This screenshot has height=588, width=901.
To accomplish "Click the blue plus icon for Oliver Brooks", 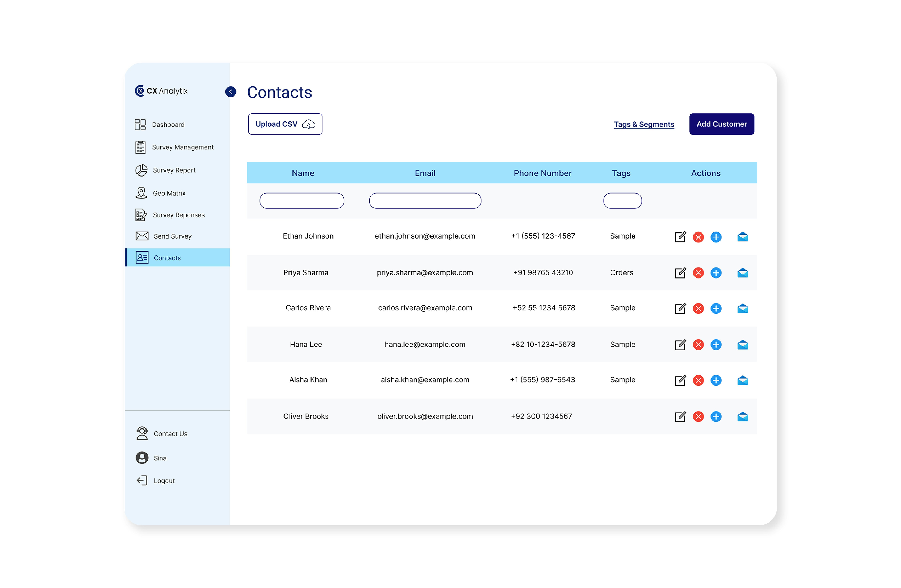I will [716, 417].
